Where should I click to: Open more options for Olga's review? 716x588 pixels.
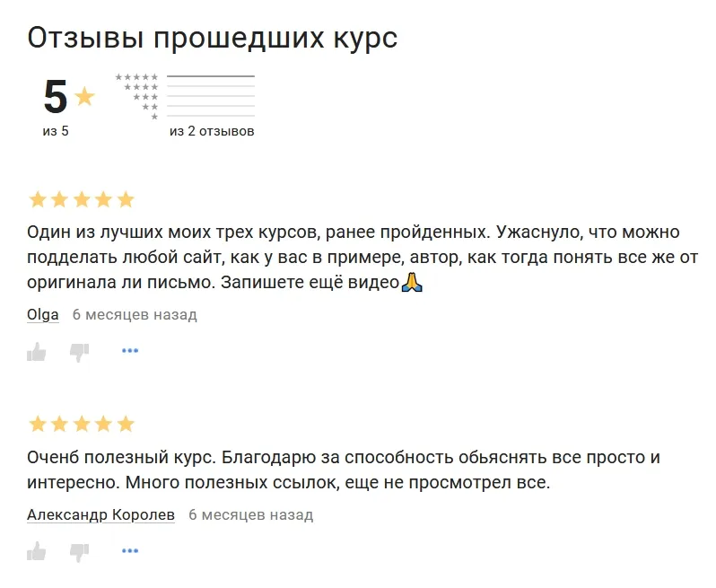130,351
